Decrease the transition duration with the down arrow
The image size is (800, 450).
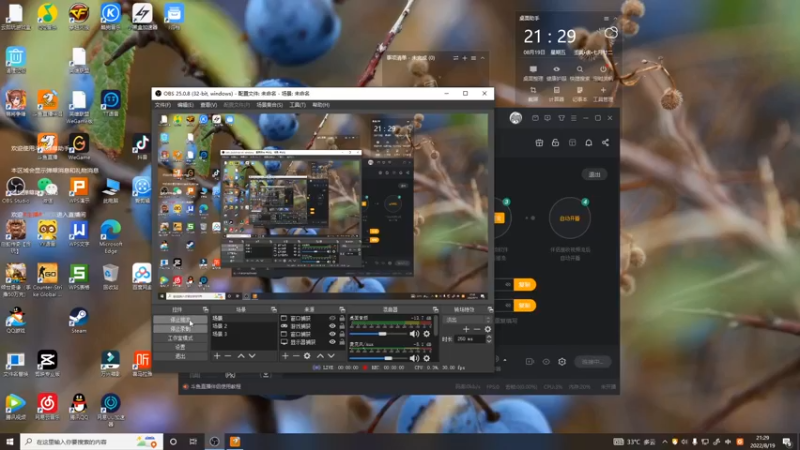click(489, 341)
